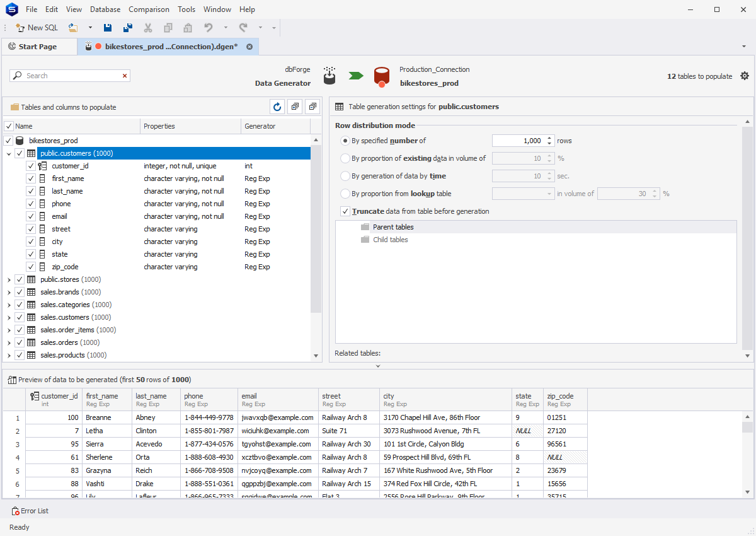
Task: Select By proportion of existing data radio
Action: tap(345, 158)
